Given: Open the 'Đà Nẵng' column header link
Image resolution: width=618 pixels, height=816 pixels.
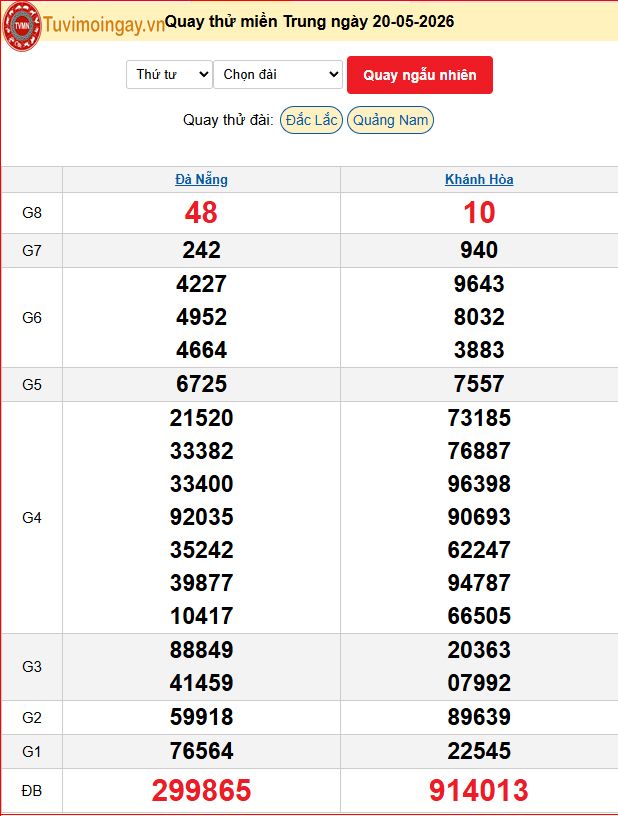Looking at the screenshot, I should tap(201, 180).
